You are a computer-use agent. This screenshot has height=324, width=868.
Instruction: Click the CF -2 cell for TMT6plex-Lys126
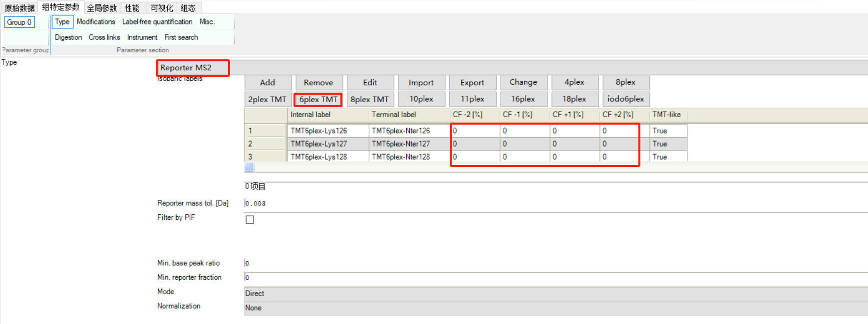(475, 131)
